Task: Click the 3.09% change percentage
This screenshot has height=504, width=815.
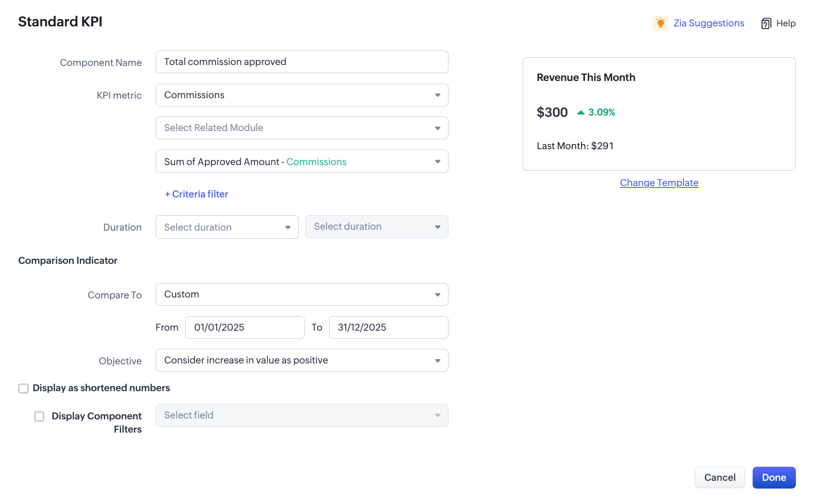Action: [601, 112]
